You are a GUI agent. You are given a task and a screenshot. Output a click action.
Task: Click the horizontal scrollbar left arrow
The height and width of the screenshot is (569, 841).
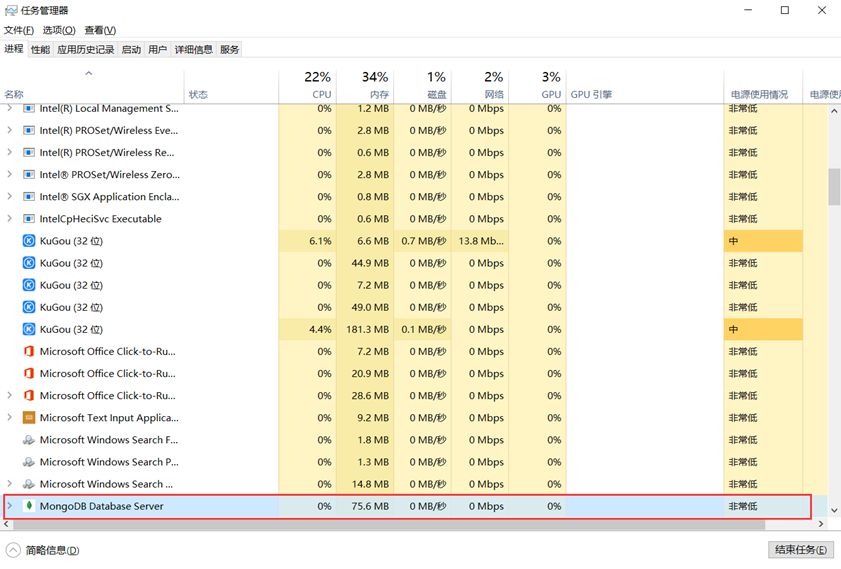click(x=6, y=524)
